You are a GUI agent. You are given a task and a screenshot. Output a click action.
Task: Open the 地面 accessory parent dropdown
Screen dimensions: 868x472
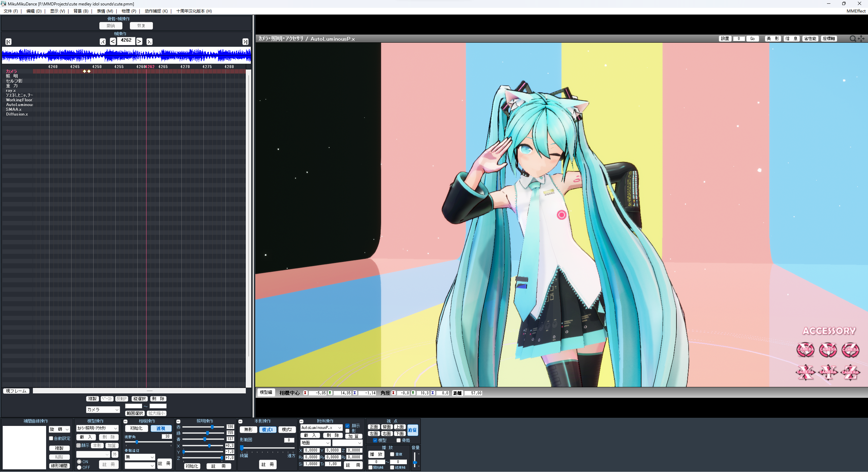click(315, 443)
